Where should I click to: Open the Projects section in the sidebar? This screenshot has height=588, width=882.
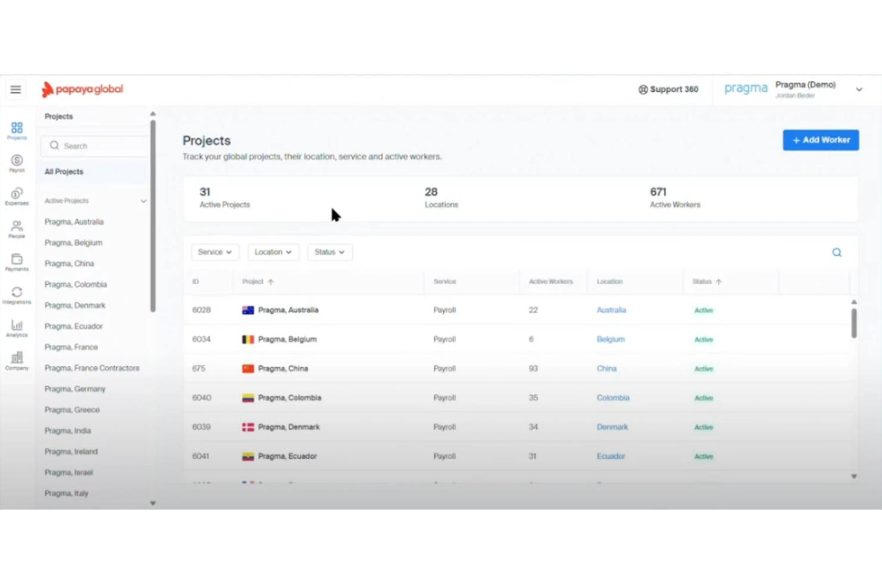click(x=16, y=129)
